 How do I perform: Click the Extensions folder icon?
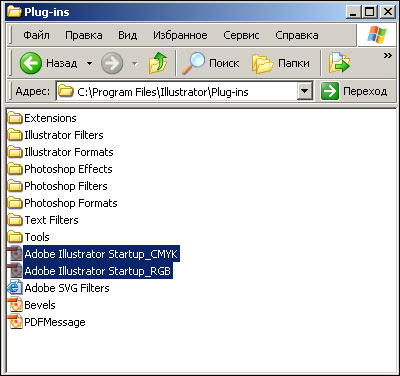point(15,118)
